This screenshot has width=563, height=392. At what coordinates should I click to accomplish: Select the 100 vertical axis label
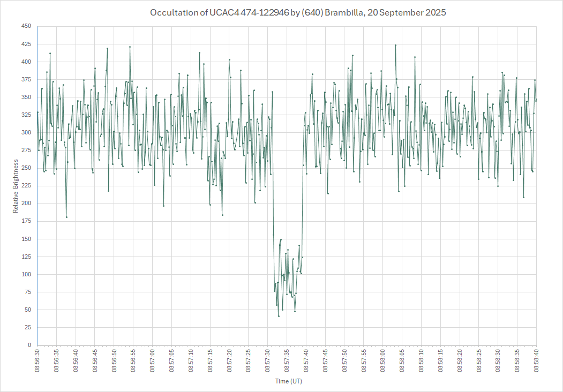coord(26,275)
